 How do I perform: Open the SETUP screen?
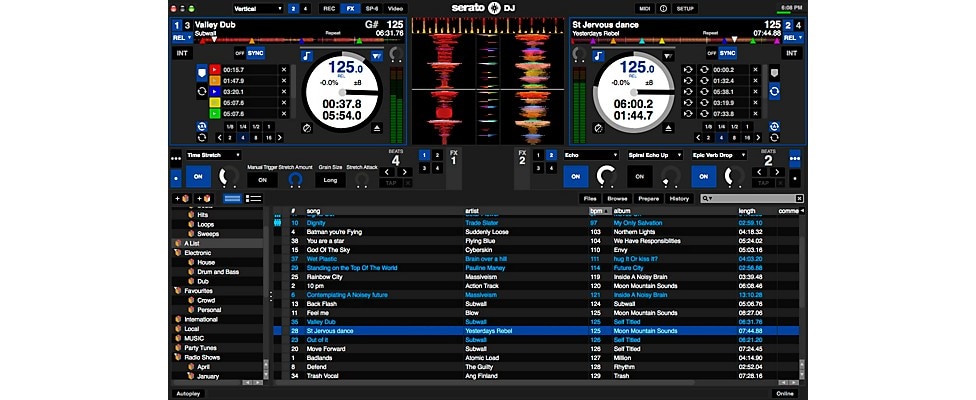coord(685,9)
